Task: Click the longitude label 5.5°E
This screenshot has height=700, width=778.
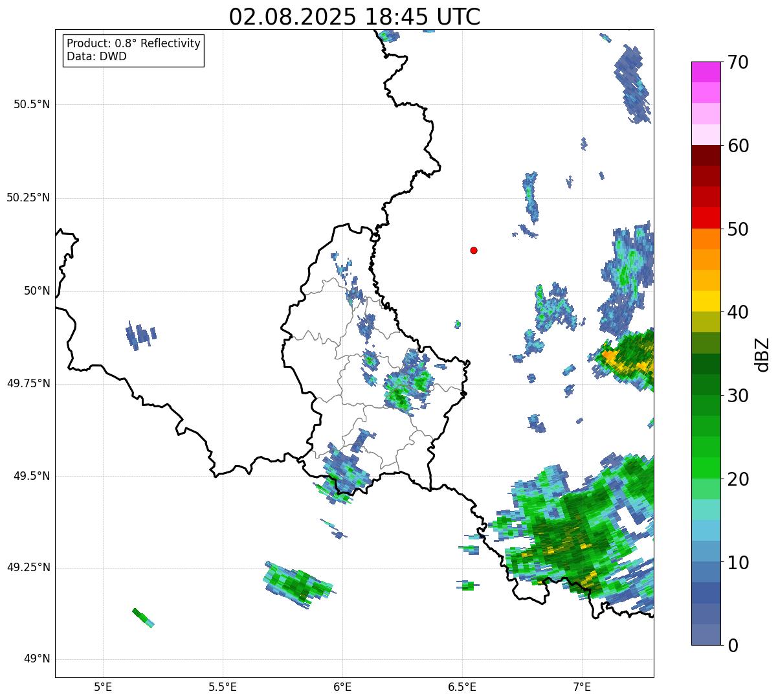Action: tap(223, 686)
